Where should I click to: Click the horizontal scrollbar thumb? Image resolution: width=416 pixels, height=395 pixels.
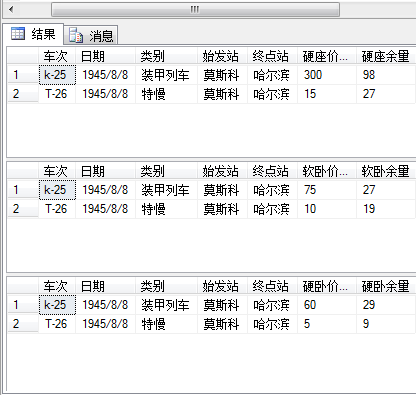click(195, 9)
